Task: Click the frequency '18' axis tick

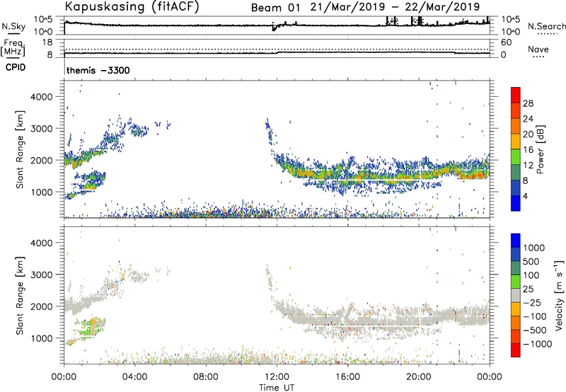Action: coord(47,42)
